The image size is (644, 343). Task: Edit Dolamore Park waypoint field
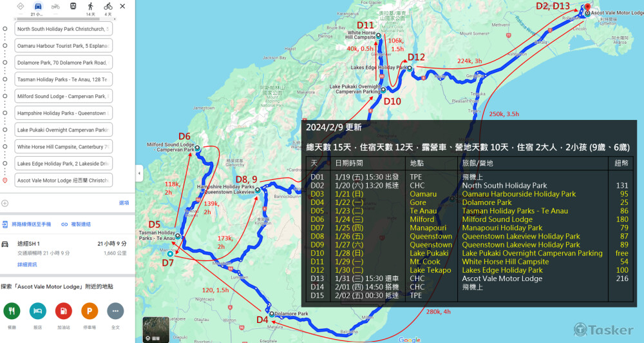[64, 63]
